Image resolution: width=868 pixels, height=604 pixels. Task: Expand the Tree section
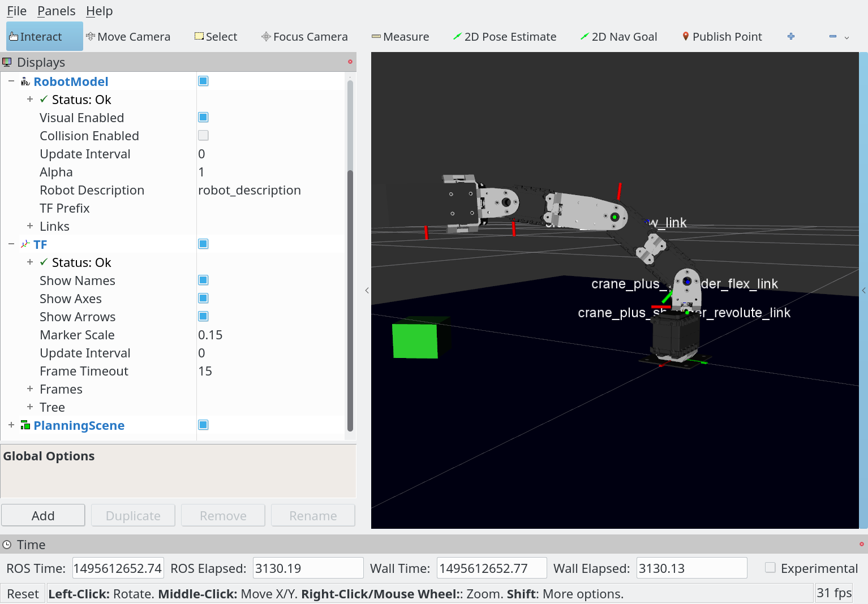30,407
